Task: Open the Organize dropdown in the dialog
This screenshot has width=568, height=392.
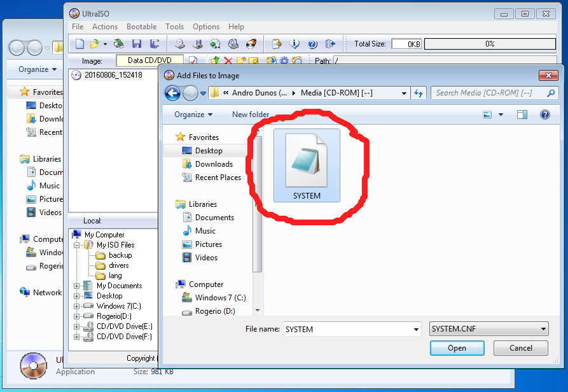Action: click(x=193, y=115)
